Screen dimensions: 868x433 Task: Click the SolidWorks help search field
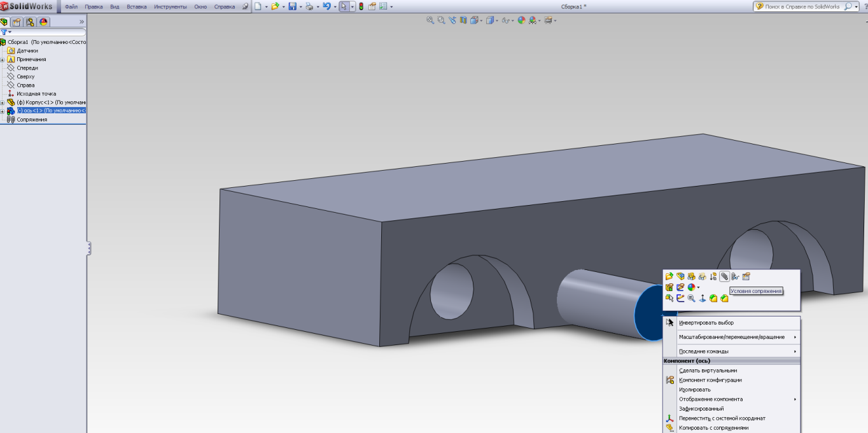[x=802, y=6]
